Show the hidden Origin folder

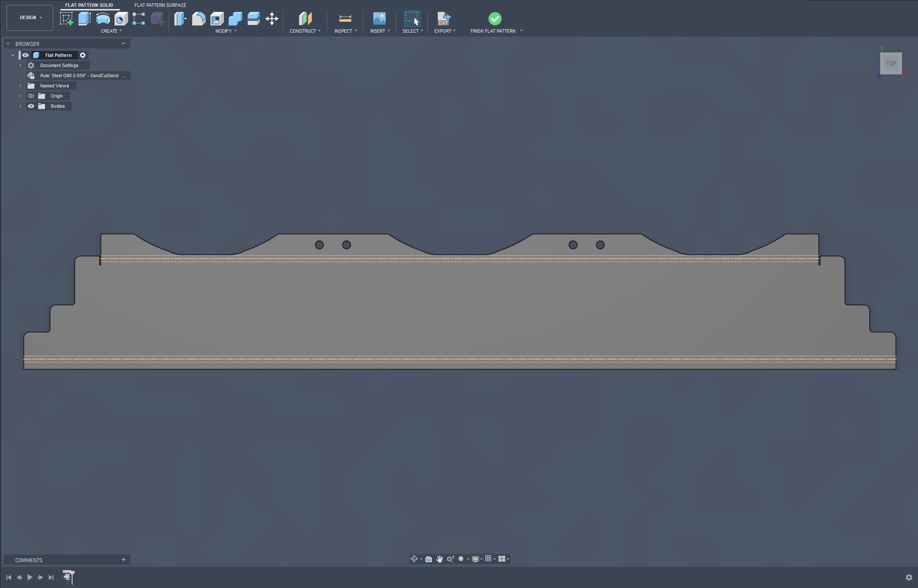[31, 96]
